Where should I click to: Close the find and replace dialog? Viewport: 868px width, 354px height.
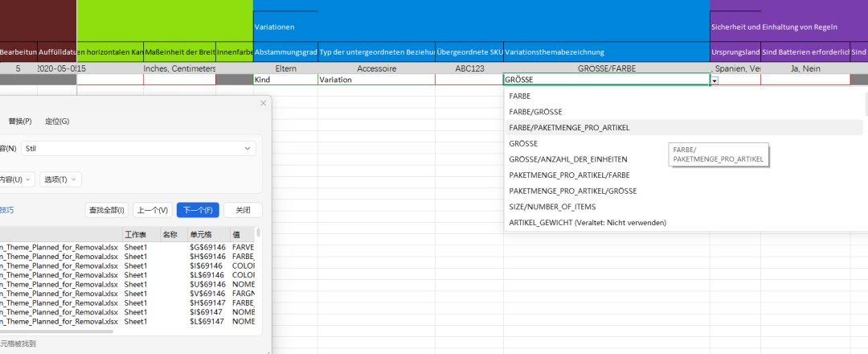pyautogui.click(x=264, y=103)
